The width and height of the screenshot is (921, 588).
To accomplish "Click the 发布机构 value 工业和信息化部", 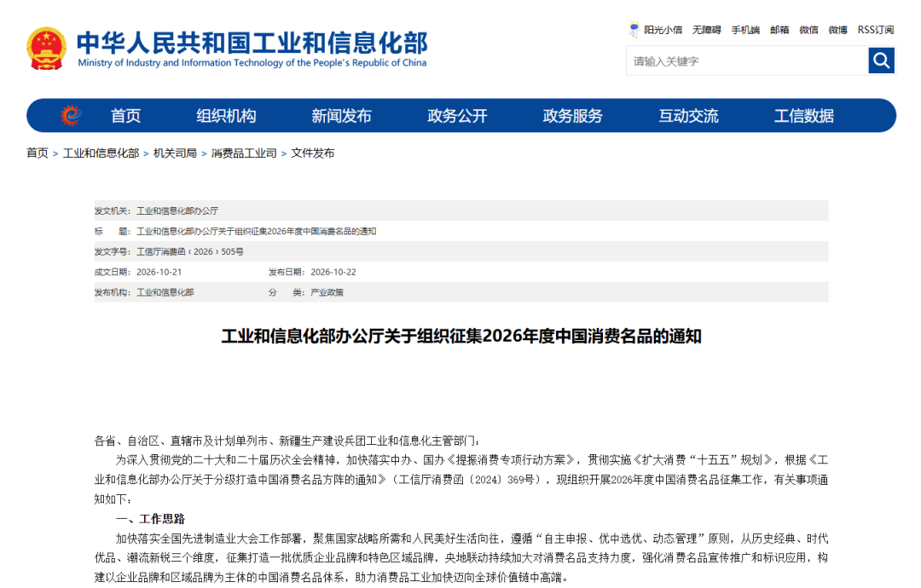I will (165, 292).
